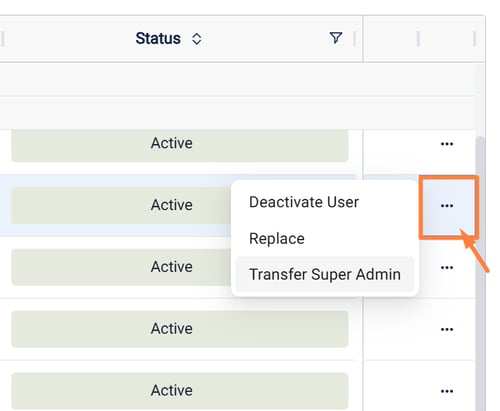This screenshot has width=500, height=411.
Task: Choose Replace in the context menu
Action: [x=277, y=239]
